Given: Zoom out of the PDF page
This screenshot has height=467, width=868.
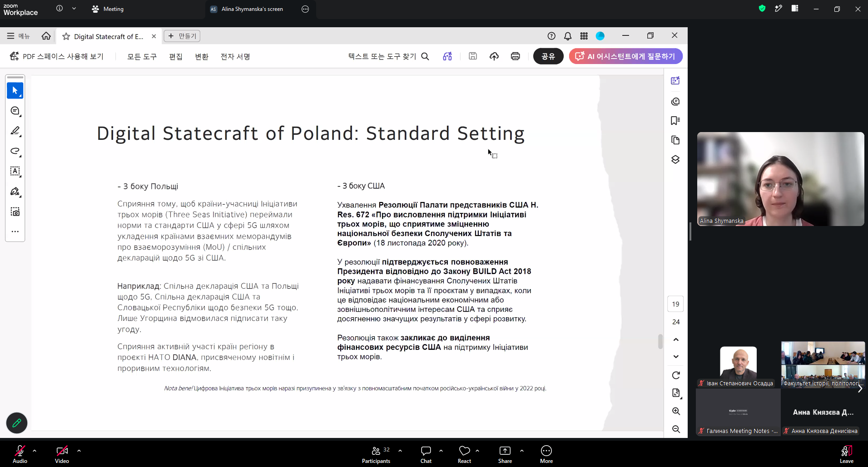Looking at the screenshot, I should 676,429.
